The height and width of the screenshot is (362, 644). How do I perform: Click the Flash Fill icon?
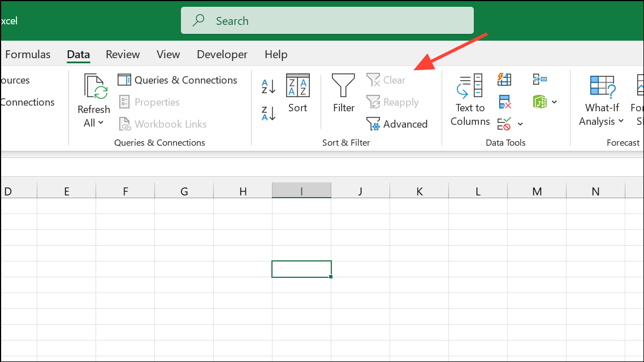click(x=504, y=80)
